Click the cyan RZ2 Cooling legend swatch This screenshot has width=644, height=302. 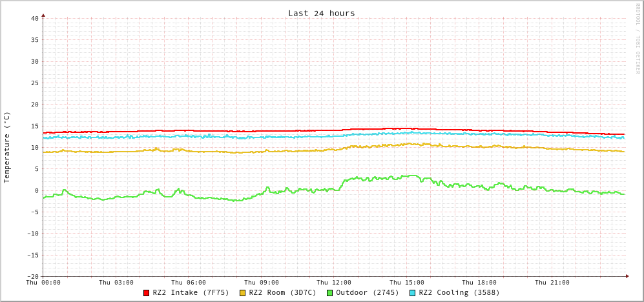pyautogui.click(x=413, y=293)
